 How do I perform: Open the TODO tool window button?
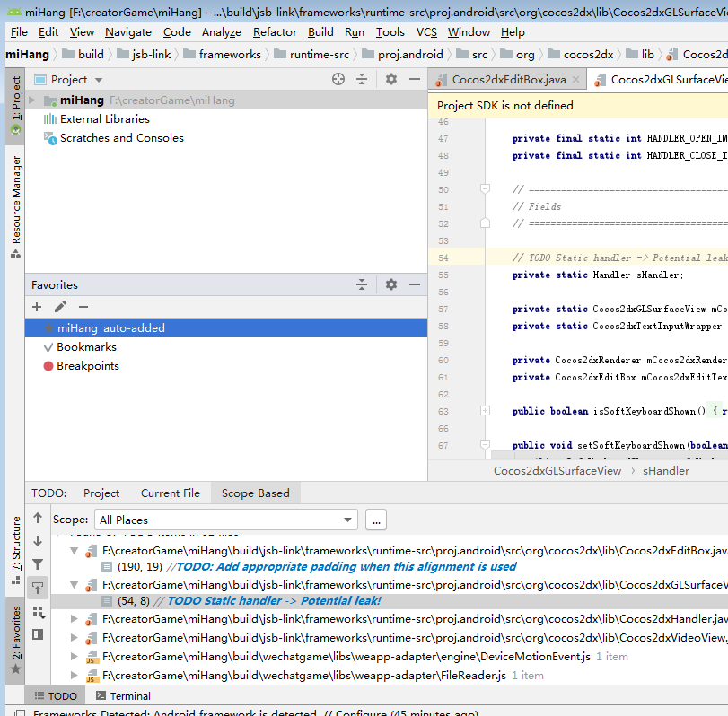coord(56,696)
